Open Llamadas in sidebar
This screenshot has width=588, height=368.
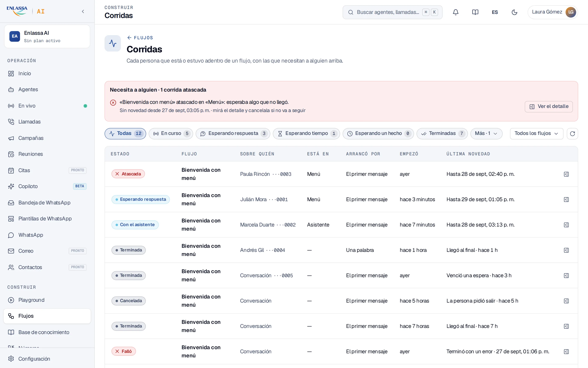coord(47,122)
